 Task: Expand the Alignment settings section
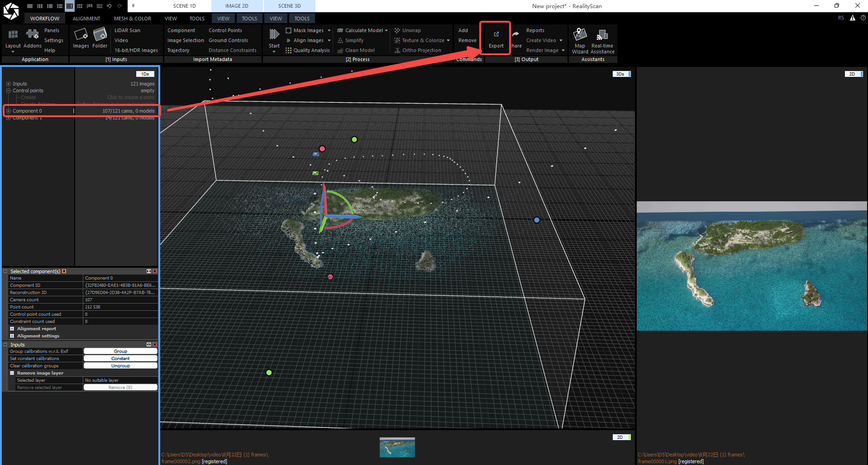tap(12, 336)
